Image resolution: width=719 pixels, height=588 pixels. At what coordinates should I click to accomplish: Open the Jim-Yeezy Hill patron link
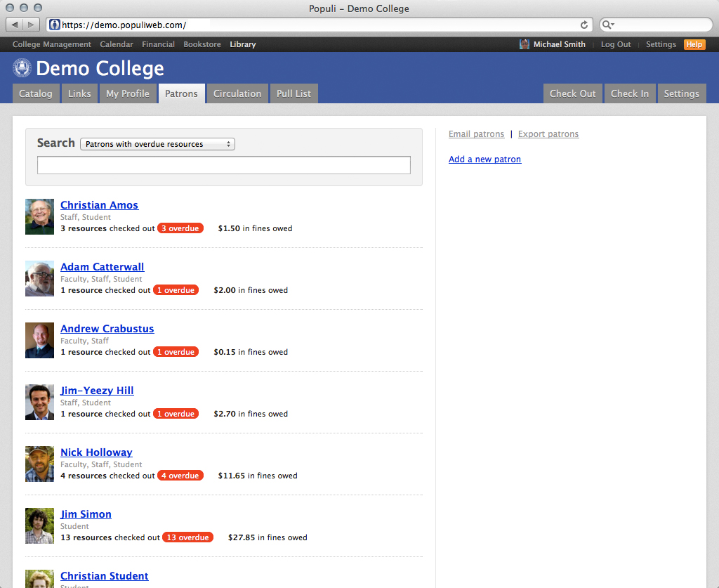tap(97, 391)
